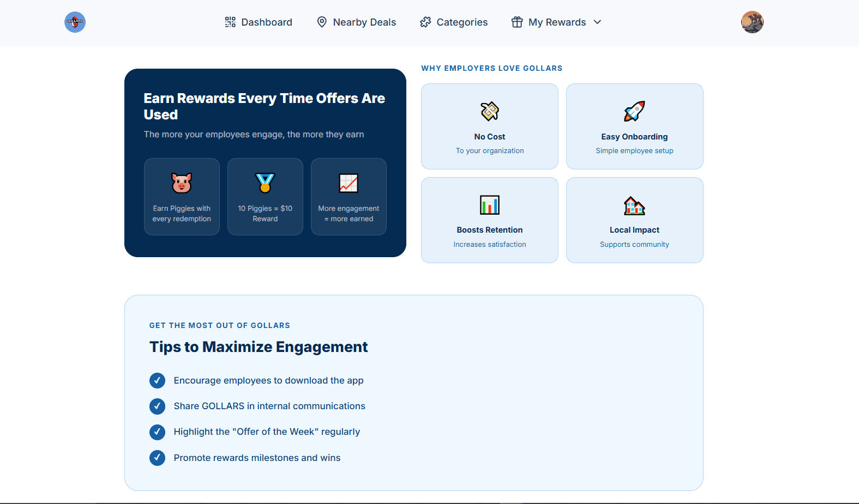Click 'Promote rewards milestones and wins'
This screenshot has width=859, height=504.
(x=257, y=458)
